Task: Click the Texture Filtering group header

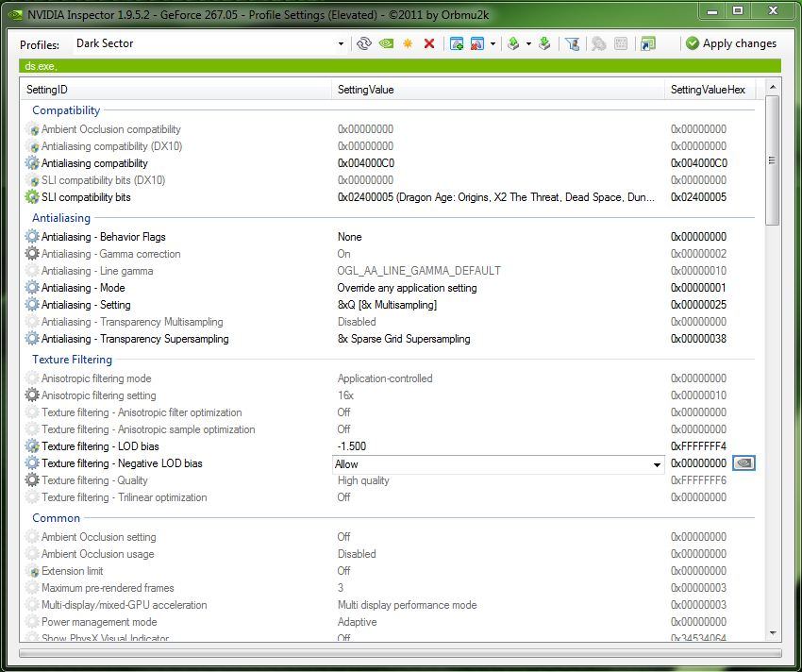Action: (72, 360)
